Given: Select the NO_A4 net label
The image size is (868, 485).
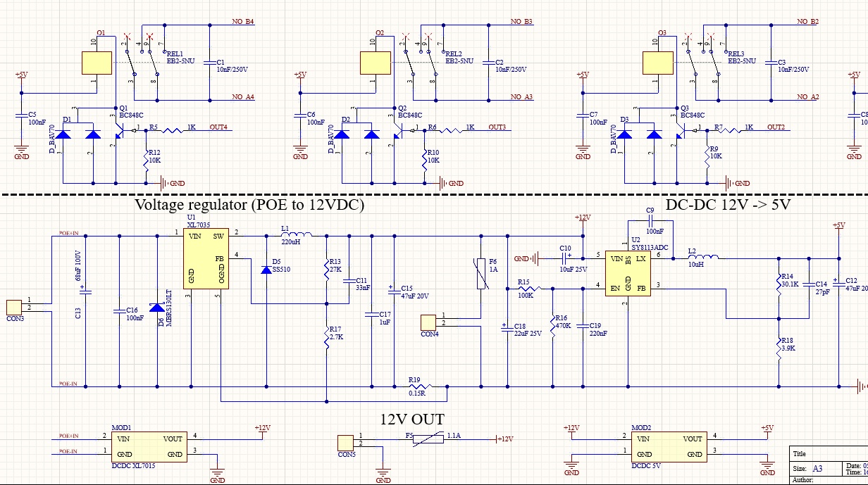Looking at the screenshot, I should click(243, 97).
